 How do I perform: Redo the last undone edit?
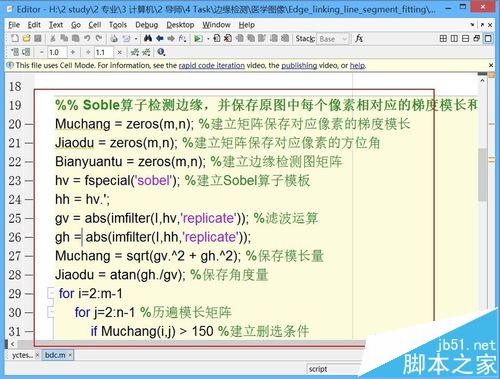[x=99, y=38]
